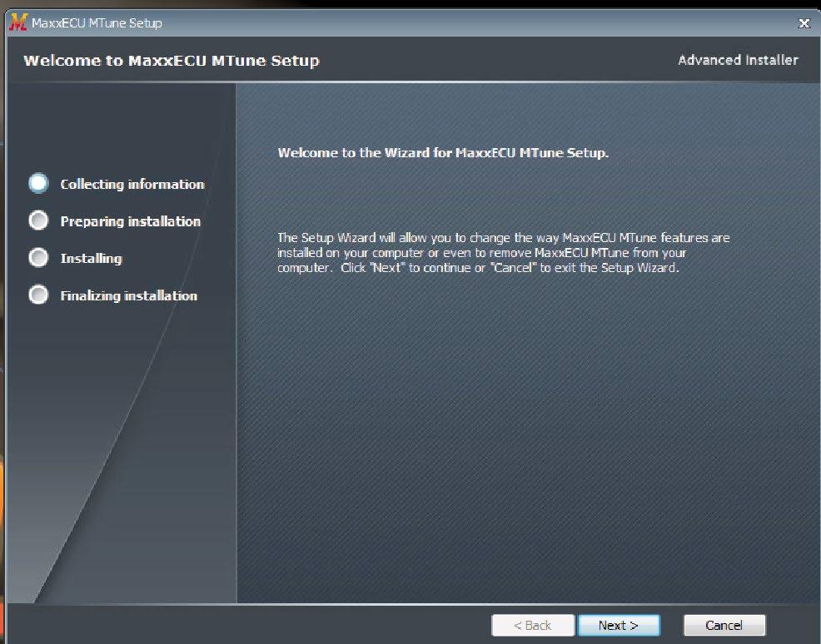This screenshot has height=644, width=821.
Task: Click the Finalizing installation step indicator circle
Action: tap(39, 295)
